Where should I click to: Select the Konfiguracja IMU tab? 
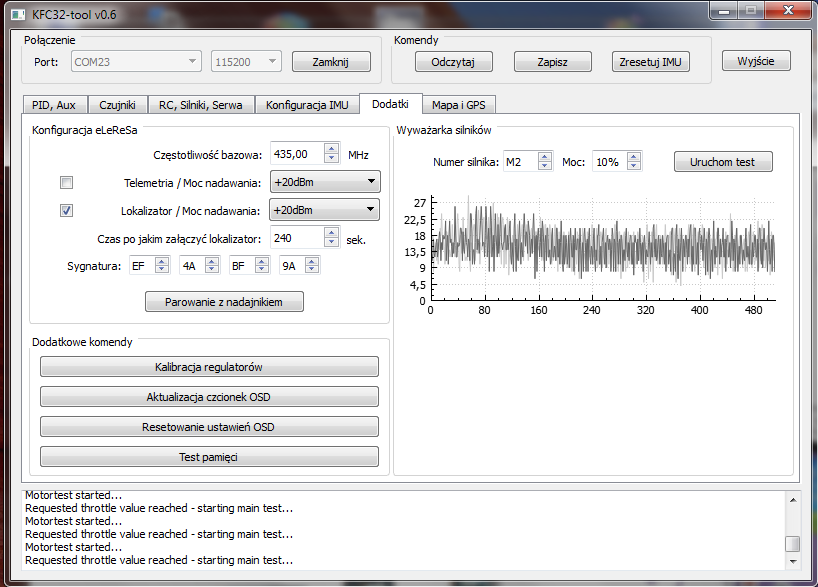(308, 105)
